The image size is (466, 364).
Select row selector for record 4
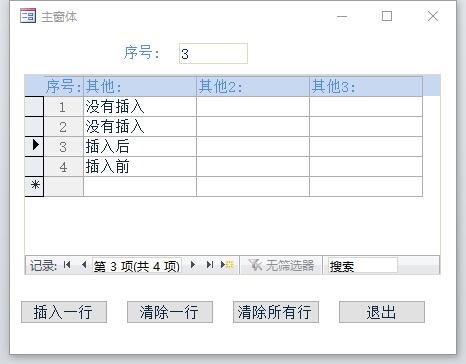34,166
